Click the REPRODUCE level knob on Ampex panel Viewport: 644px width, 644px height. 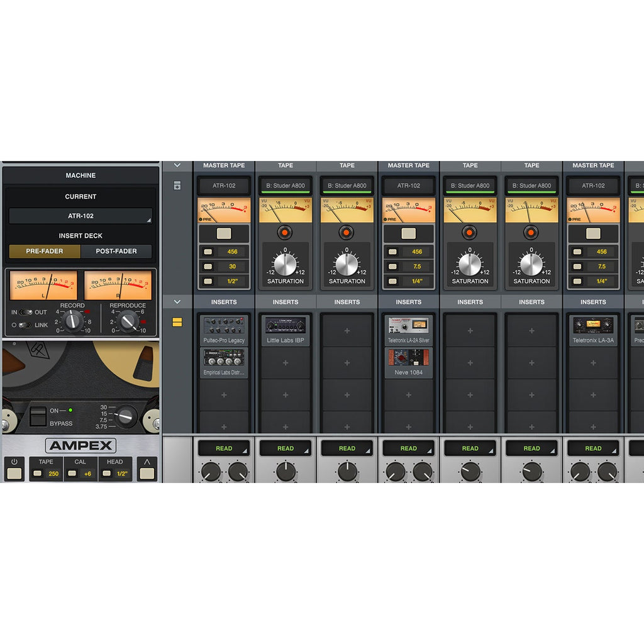(128, 321)
